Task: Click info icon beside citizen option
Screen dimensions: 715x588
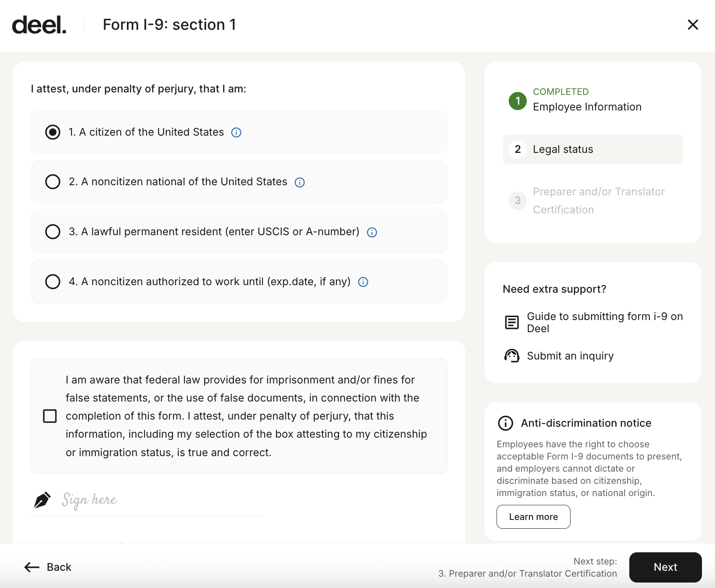Action: click(237, 133)
